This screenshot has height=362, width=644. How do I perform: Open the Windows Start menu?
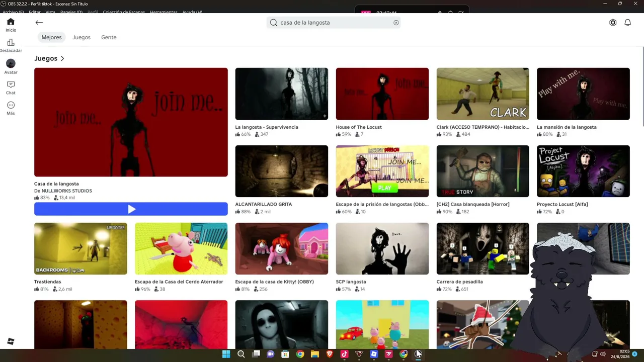[x=226, y=354]
